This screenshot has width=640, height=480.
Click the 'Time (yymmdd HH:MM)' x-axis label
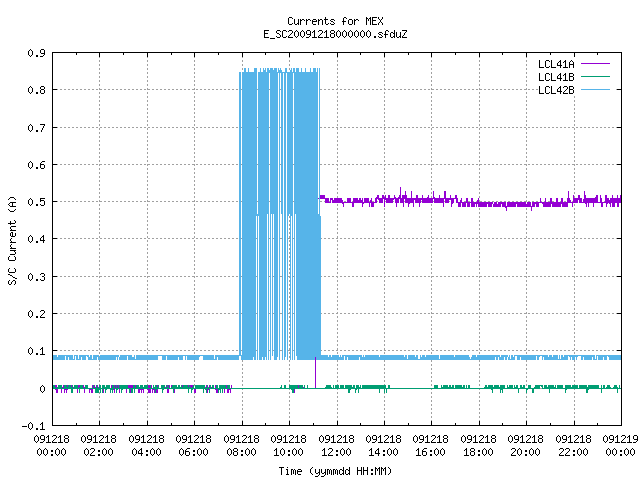[x=335, y=471]
